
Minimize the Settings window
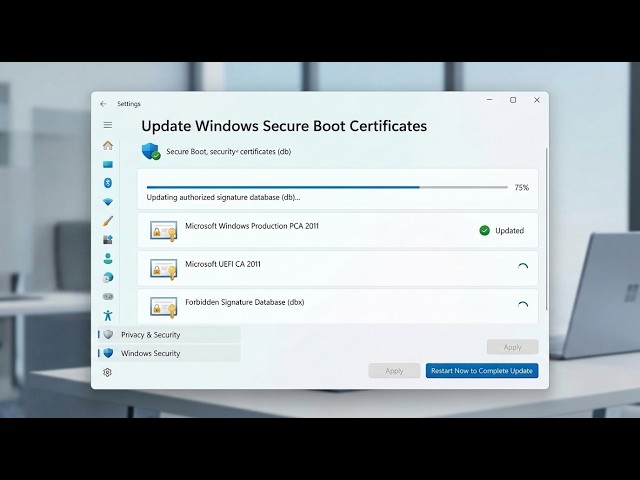pos(489,100)
